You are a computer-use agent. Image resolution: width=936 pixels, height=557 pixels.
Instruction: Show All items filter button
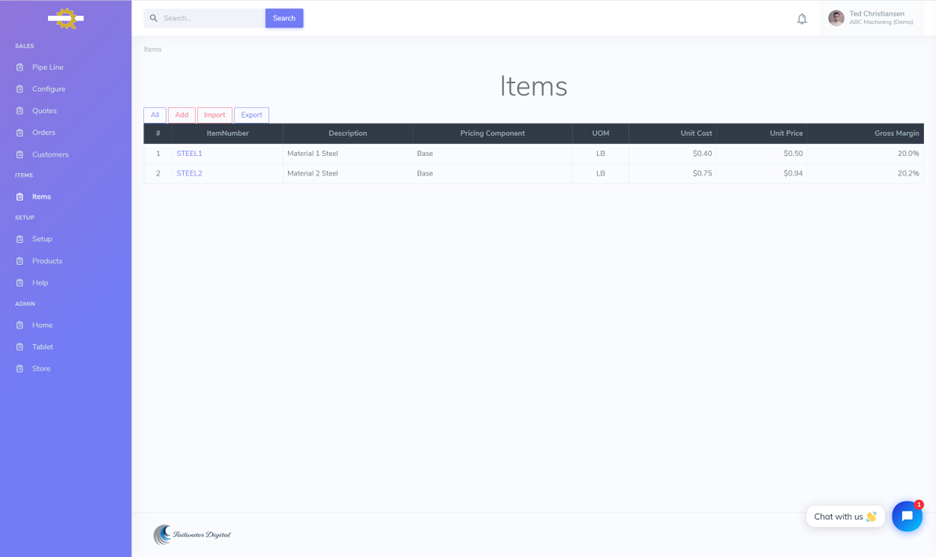coord(154,115)
